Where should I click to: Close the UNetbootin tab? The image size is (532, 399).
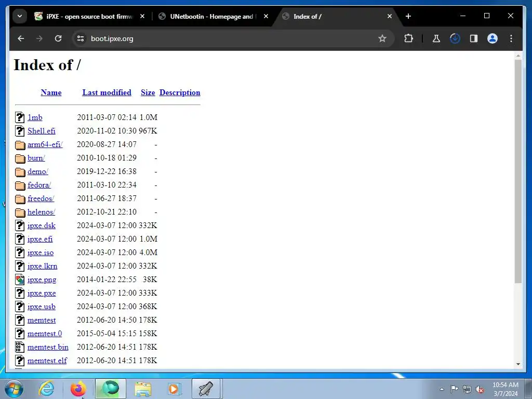click(x=266, y=16)
